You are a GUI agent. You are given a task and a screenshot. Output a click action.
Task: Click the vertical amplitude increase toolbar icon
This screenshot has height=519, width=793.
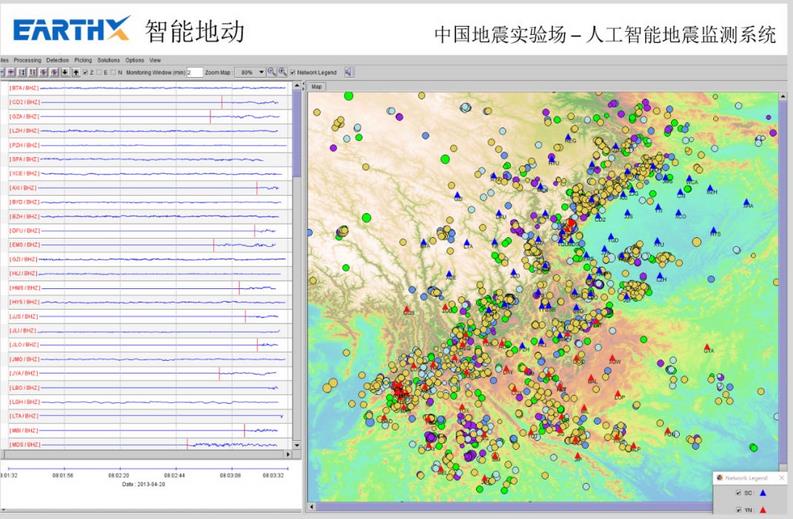(43, 72)
